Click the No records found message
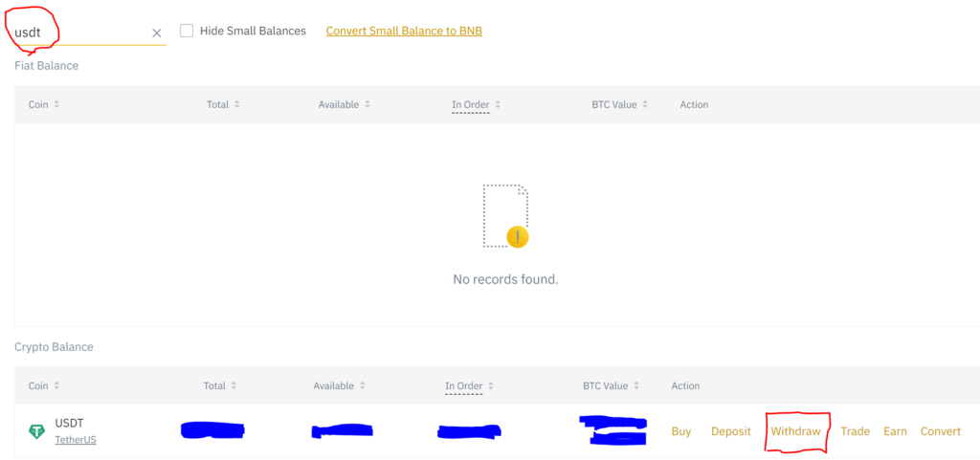Screen dimensions: 980x460 point(505,279)
